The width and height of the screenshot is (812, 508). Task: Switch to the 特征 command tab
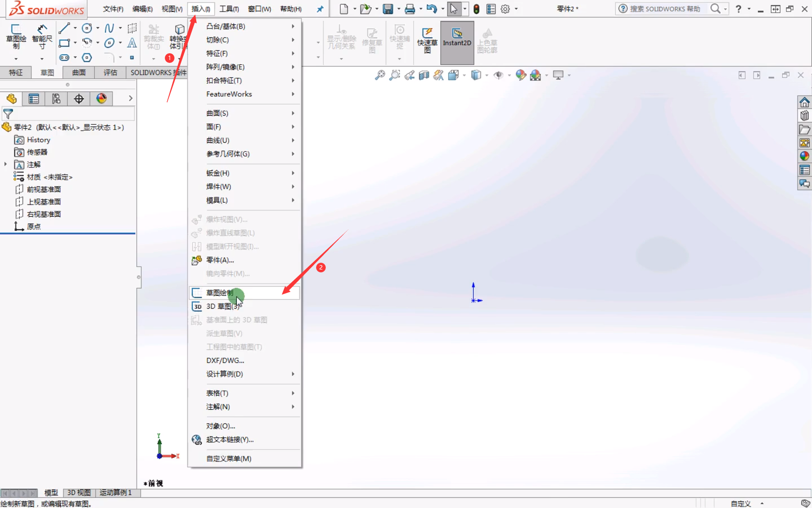click(16, 72)
